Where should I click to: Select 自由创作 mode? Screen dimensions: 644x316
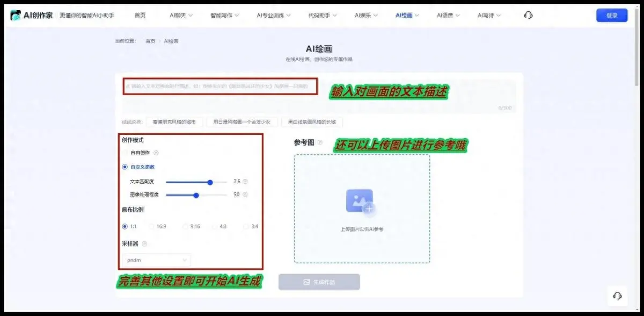pyautogui.click(x=137, y=153)
